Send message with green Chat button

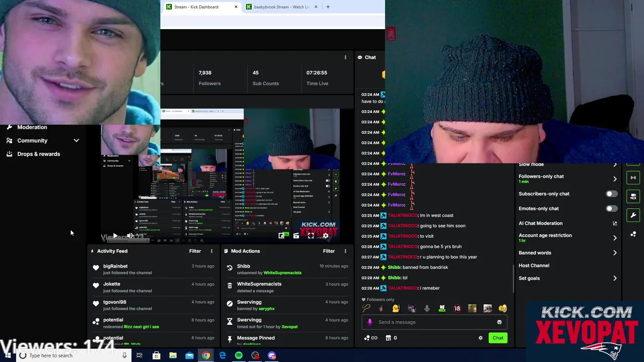pos(498,338)
